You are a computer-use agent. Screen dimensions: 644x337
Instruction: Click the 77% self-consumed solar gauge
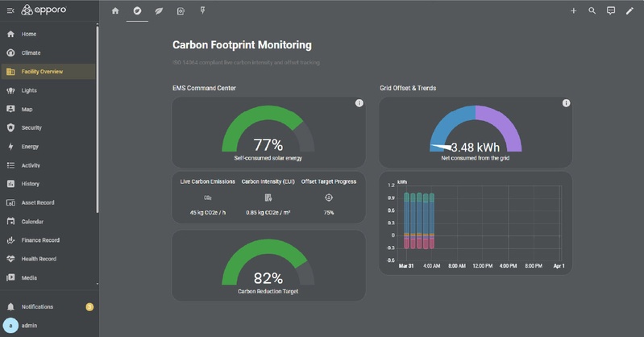pyautogui.click(x=268, y=129)
